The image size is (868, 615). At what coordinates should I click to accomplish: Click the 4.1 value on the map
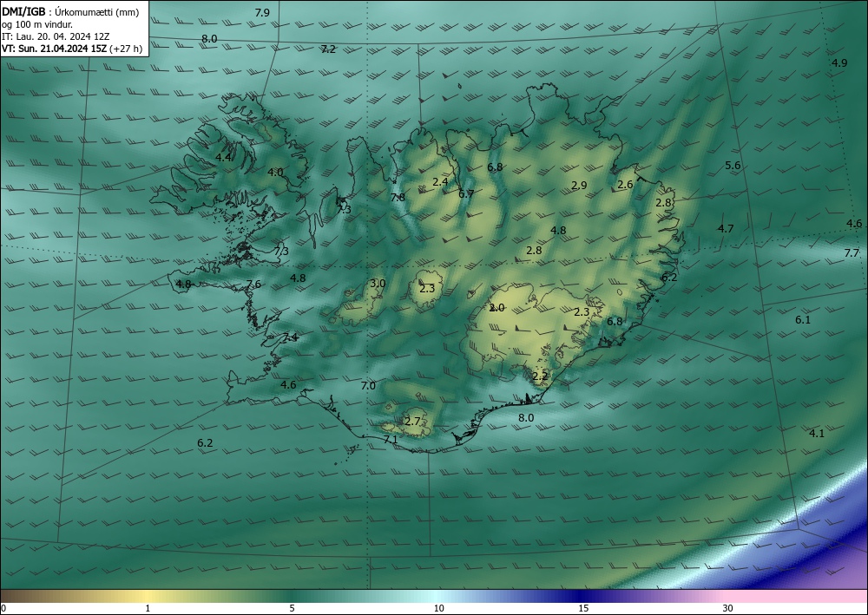pos(817,433)
